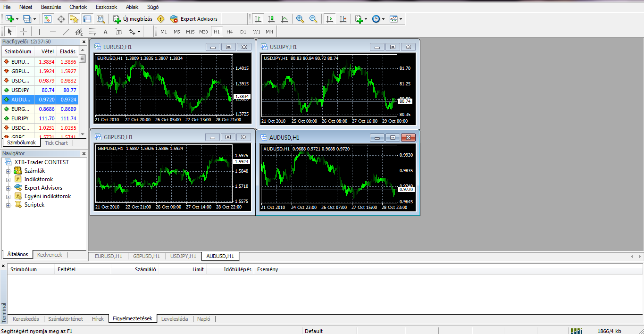644x334 pixels.
Task: Select the horizontal line drawing tool
Action: coord(53,32)
